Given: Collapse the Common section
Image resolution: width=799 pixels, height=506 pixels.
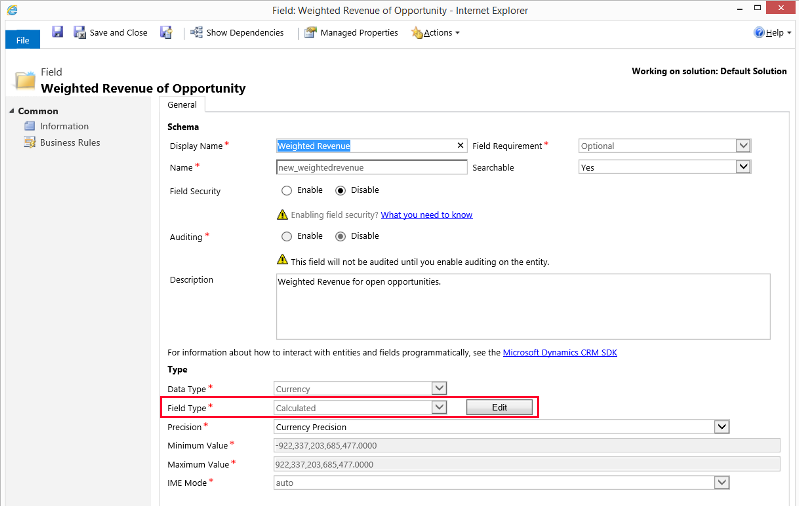Looking at the screenshot, I should (x=12, y=111).
